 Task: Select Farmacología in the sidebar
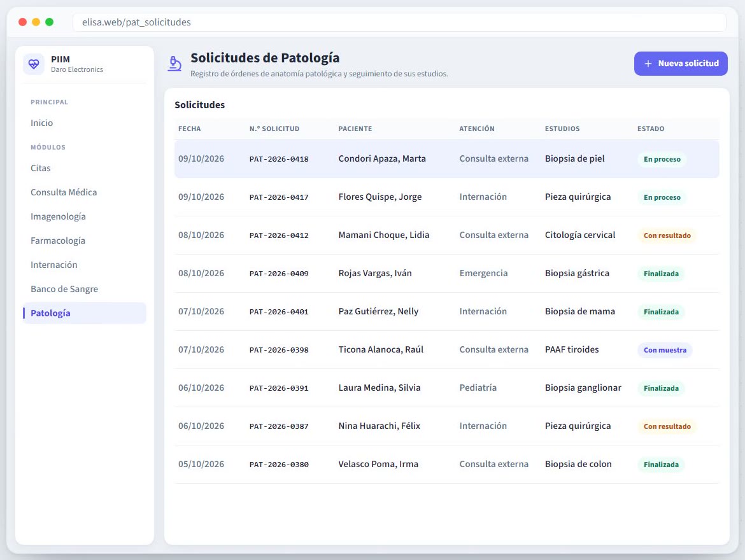click(x=85, y=241)
